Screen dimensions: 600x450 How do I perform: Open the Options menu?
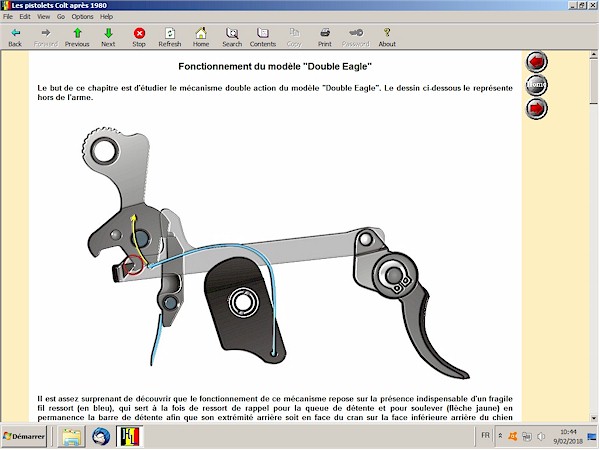click(x=82, y=17)
